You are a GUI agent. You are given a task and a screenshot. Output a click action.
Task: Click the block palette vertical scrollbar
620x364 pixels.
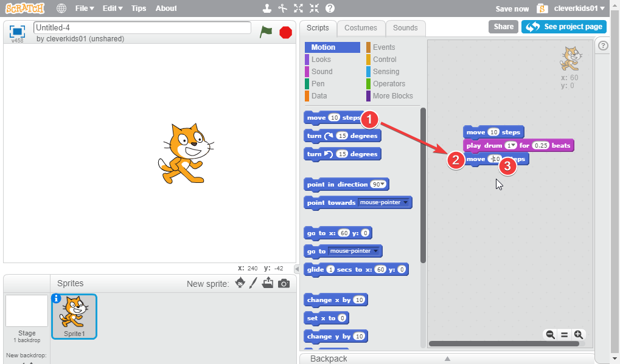coord(423,185)
